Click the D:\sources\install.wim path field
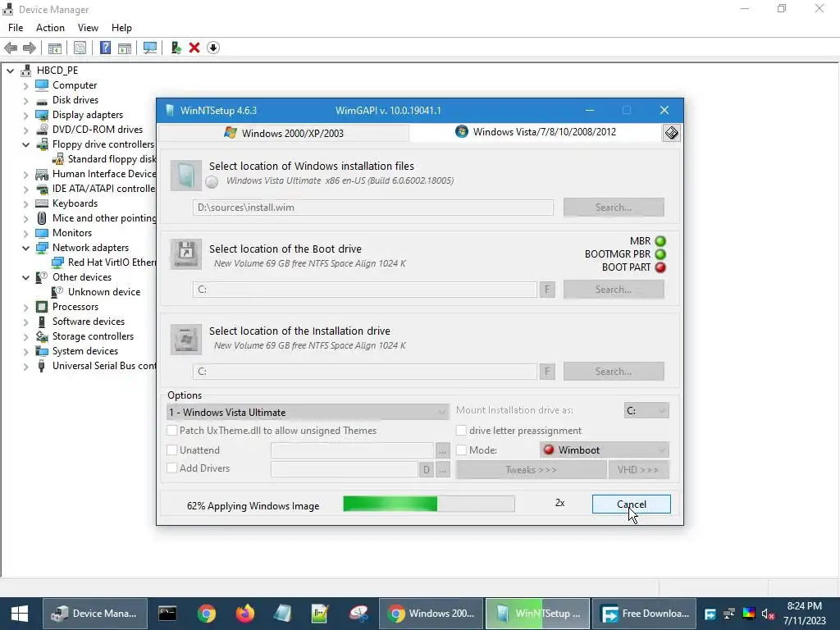The height and width of the screenshot is (630, 840). tap(373, 208)
